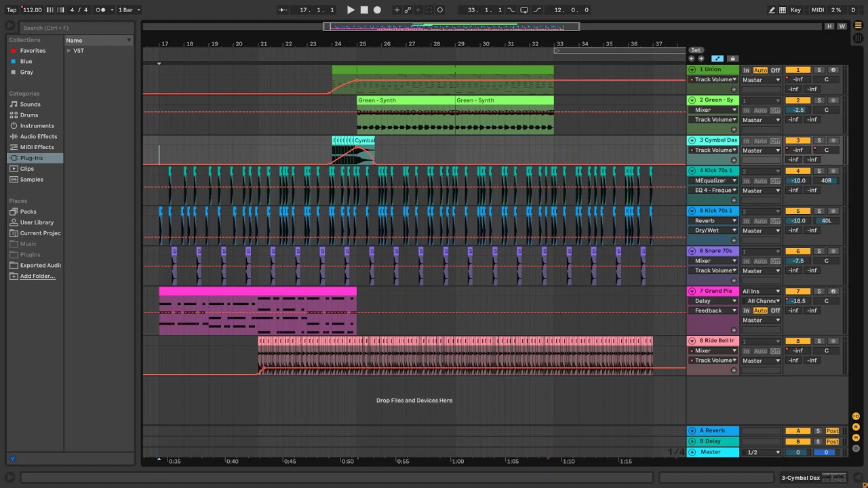Arm the Arrangement Record button

click(x=378, y=10)
